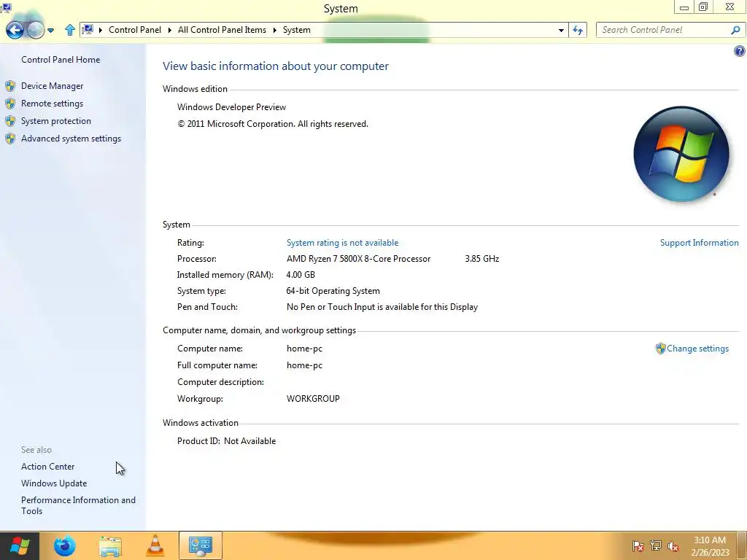Viewport: 747px width, 560px height.
Task: Restore down the System window
Action: click(x=703, y=7)
